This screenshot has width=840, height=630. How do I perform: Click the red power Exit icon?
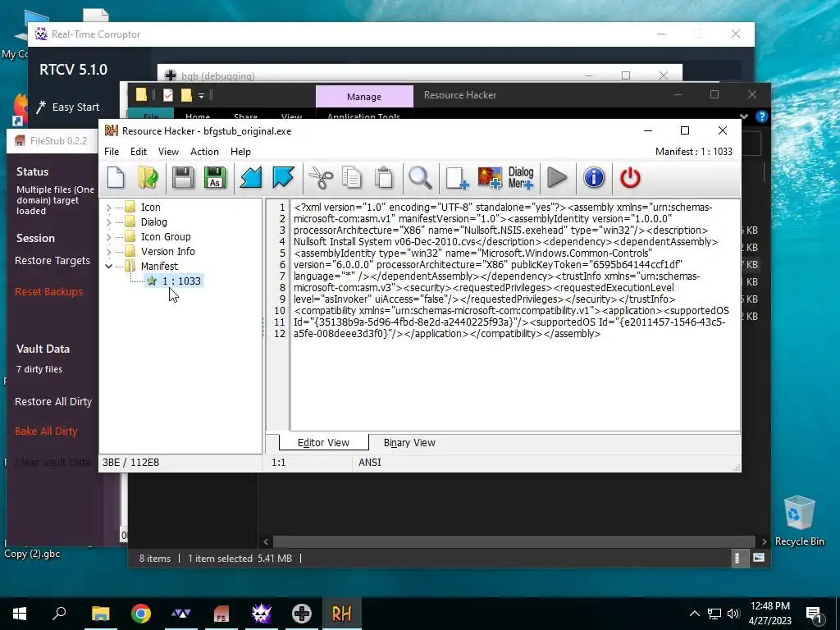(630, 178)
